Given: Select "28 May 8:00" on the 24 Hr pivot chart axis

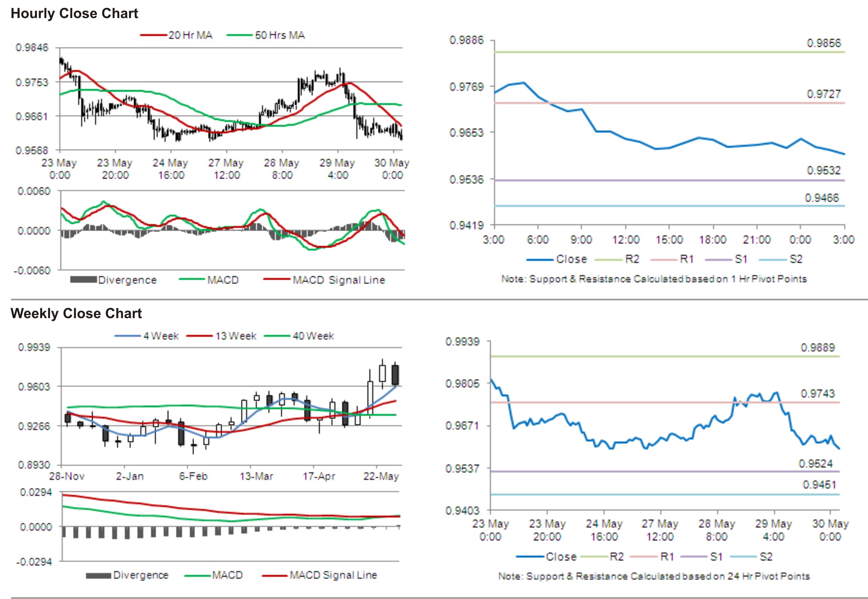Looking at the screenshot, I should (x=717, y=530).
